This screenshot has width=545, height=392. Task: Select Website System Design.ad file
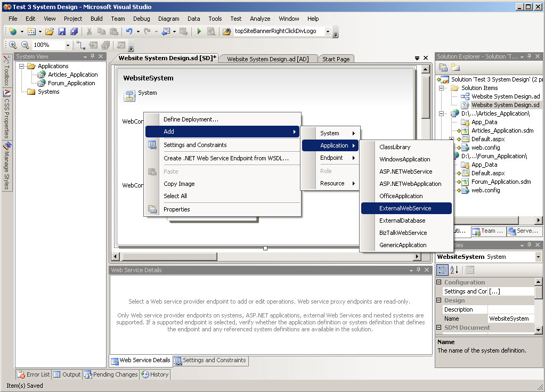point(506,96)
